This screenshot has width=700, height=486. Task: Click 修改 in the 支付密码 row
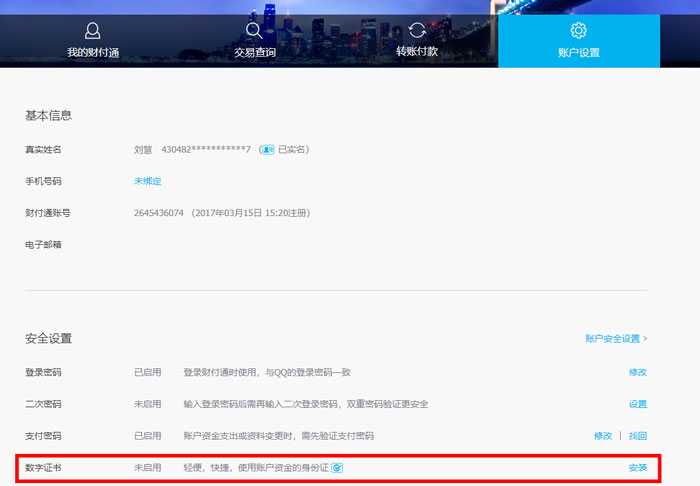click(x=603, y=436)
